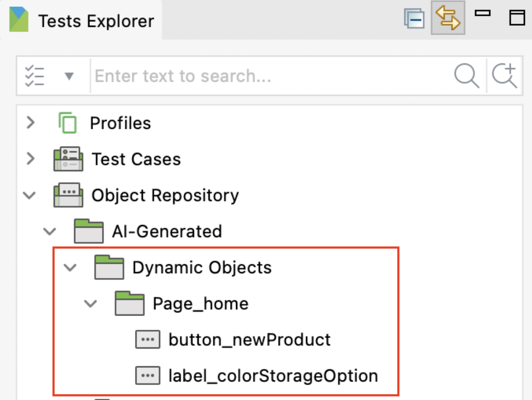This screenshot has width=532, height=400.
Task: Click the checklist filter icon
Action: coord(35,75)
